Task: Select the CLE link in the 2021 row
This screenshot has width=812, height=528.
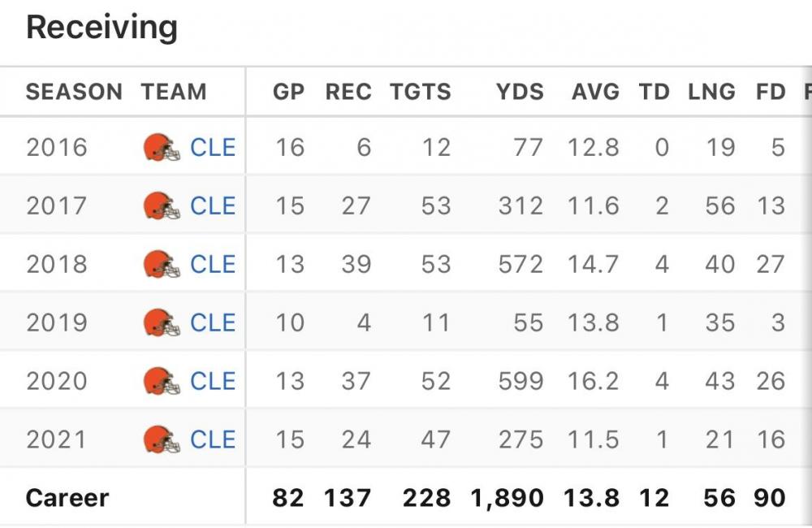Action: pos(213,440)
